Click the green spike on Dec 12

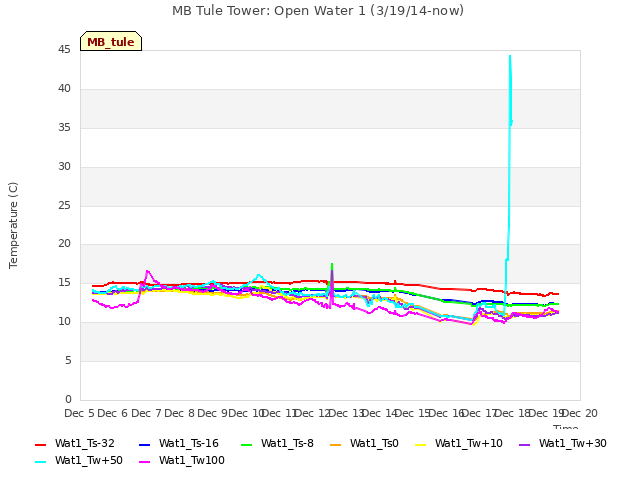pyautogui.click(x=332, y=265)
